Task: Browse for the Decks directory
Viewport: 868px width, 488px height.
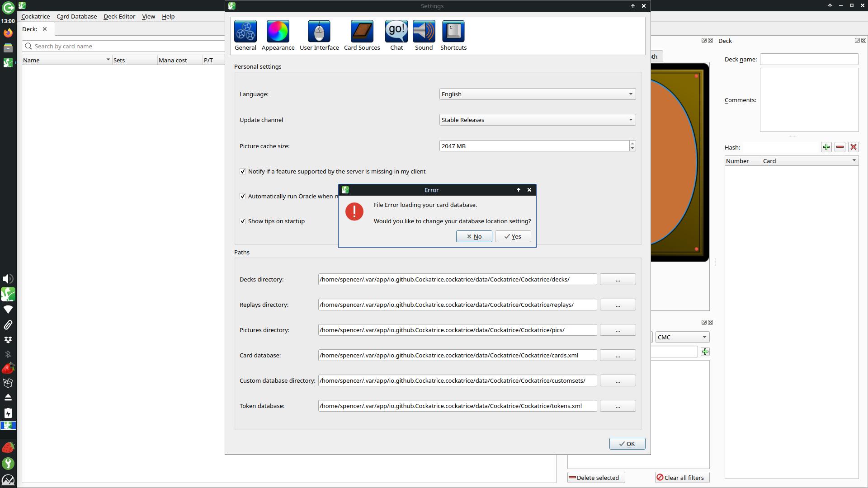Action: pyautogui.click(x=618, y=279)
